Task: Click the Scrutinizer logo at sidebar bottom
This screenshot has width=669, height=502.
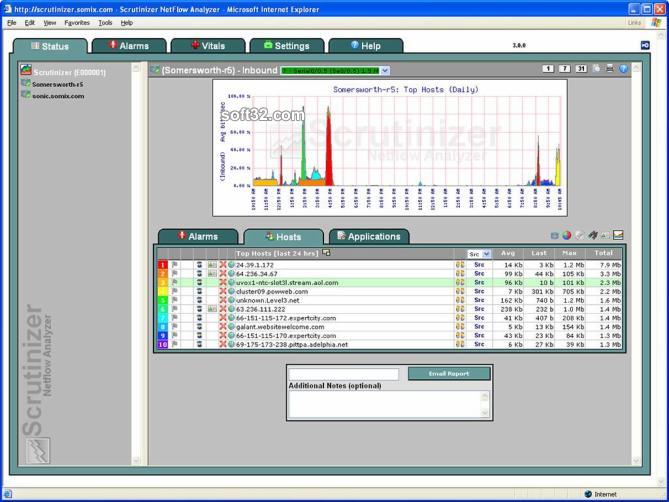Action: click(38, 450)
